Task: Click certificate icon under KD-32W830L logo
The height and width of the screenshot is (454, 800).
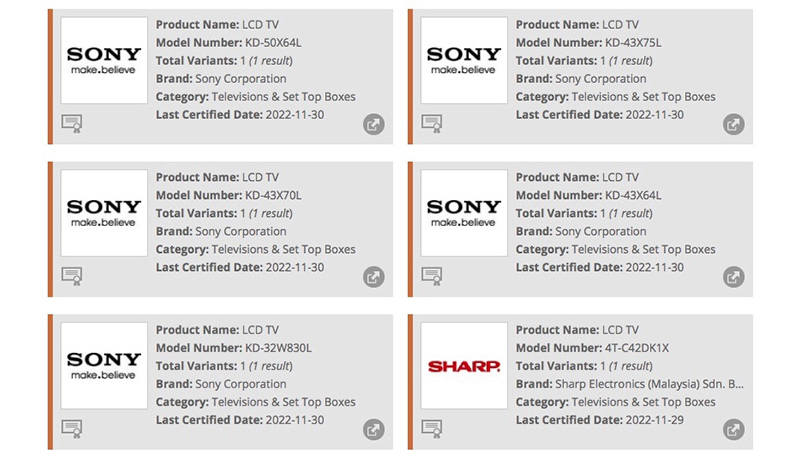Action: tap(72, 428)
